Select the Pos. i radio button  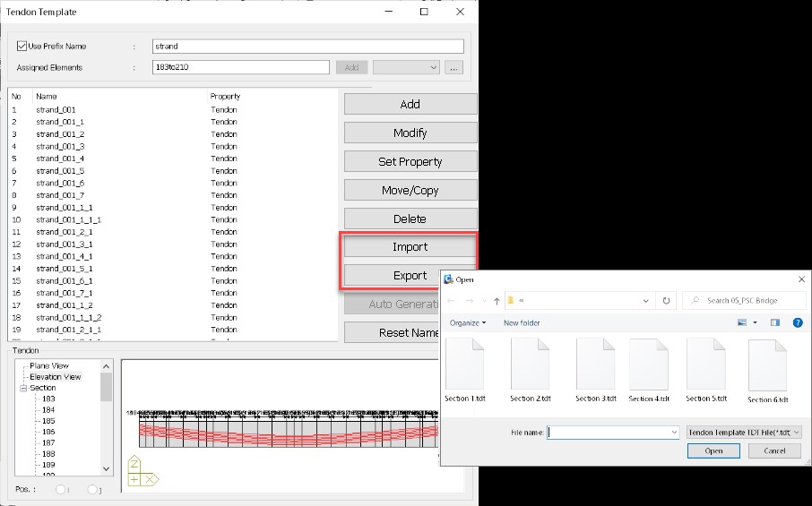coord(61,490)
